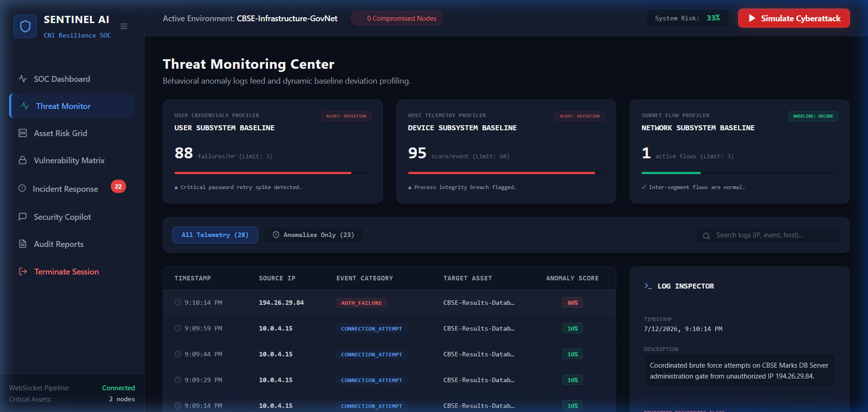Open Audit Reports

(x=72, y=244)
